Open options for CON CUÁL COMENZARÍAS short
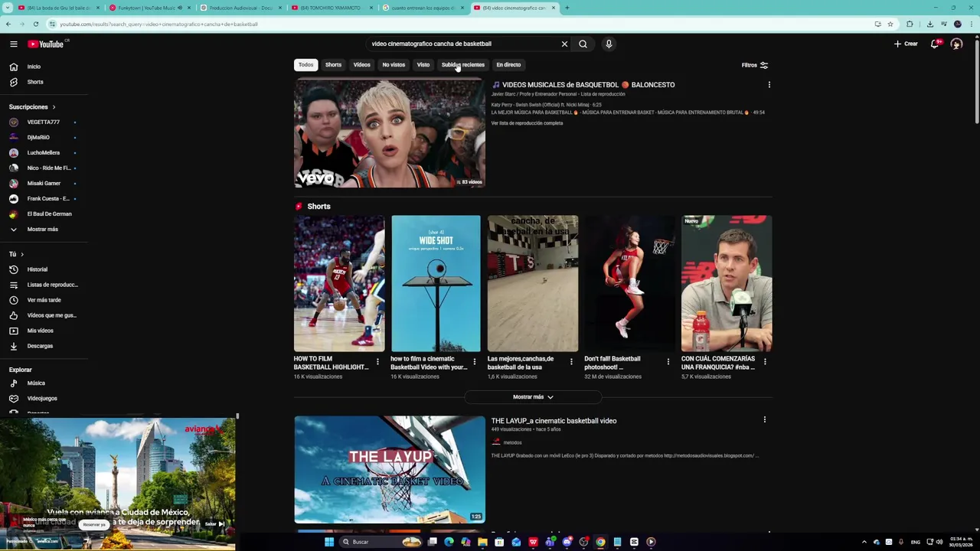980x551 pixels. pyautogui.click(x=765, y=361)
